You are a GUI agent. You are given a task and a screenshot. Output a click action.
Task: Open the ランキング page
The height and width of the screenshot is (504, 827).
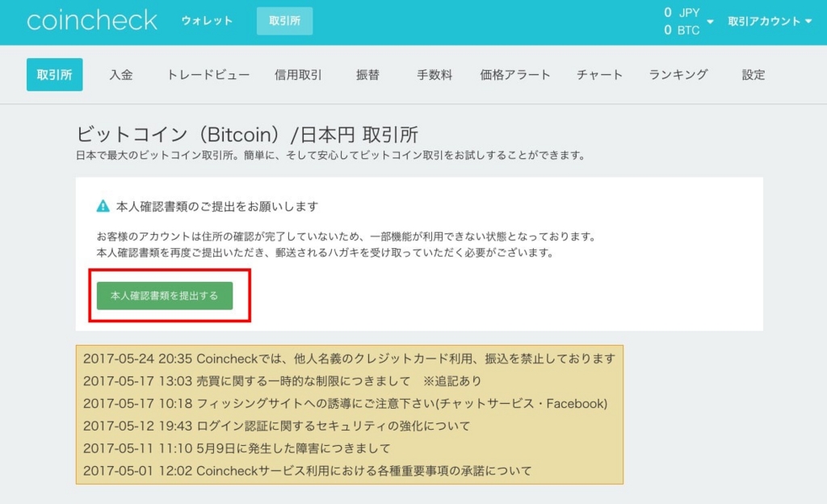678,74
